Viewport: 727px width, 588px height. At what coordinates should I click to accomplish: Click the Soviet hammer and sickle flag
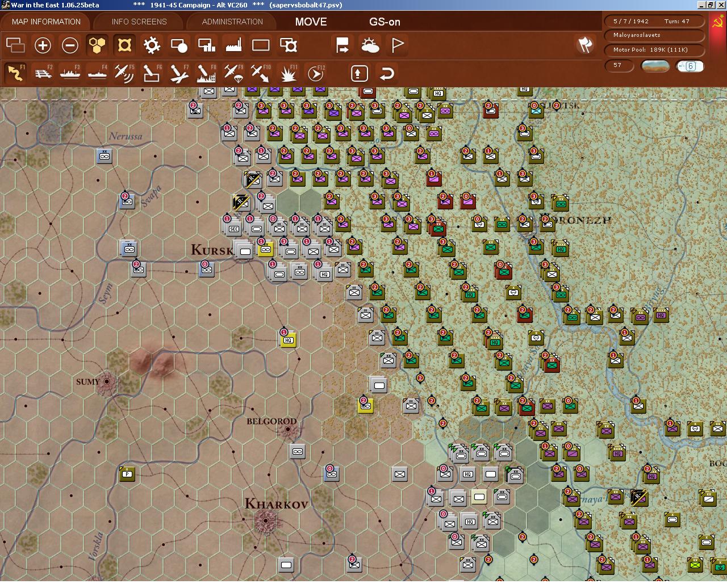coord(718,23)
